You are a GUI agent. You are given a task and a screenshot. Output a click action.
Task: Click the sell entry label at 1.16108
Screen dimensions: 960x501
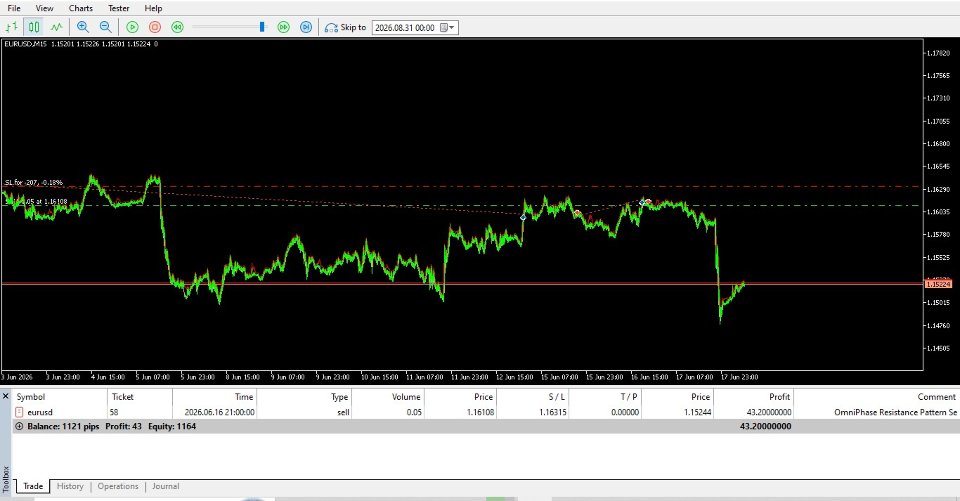[x=37, y=201]
